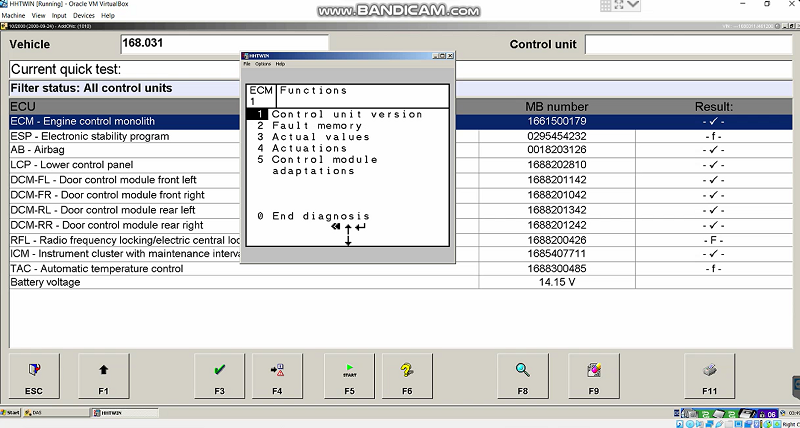800x428 pixels.
Task: Open VirtualBox View menu
Action: tap(38, 16)
